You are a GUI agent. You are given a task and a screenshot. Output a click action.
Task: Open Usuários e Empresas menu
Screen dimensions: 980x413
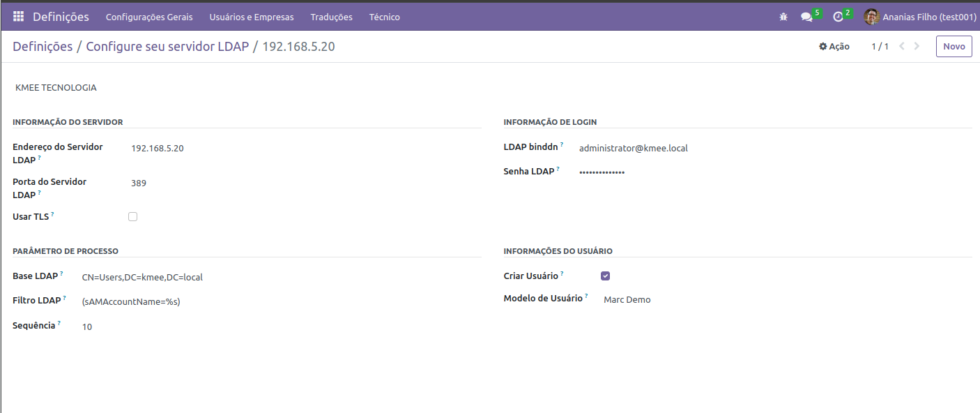point(252,17)
